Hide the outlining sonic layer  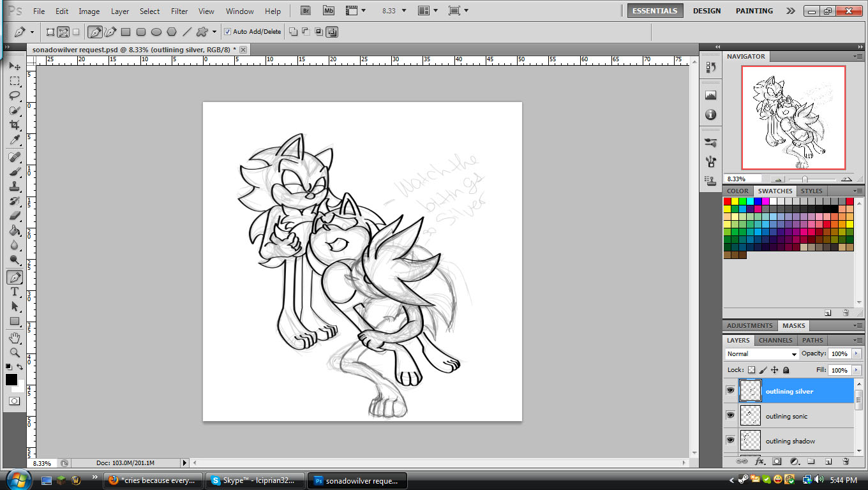(730, 415)
